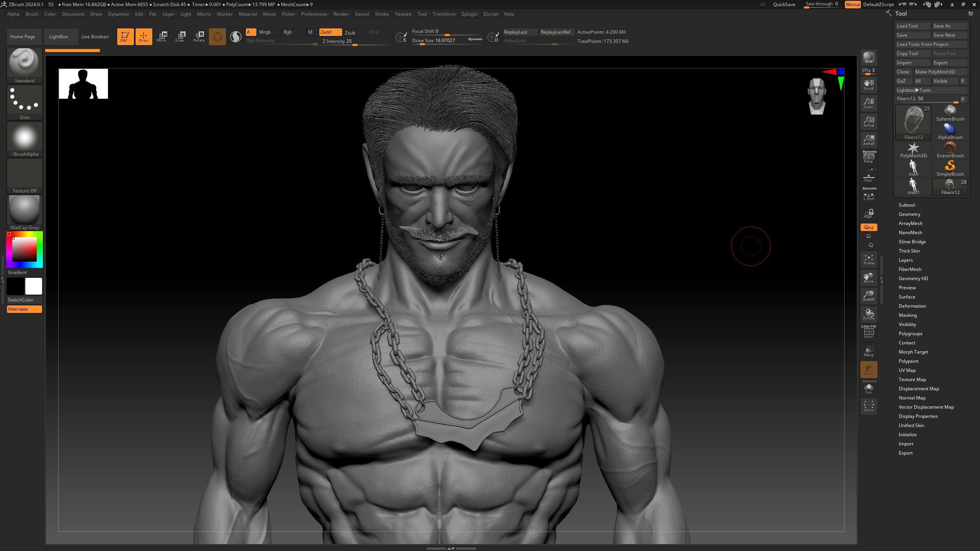This screenshot has width=980, height=551.
Task: Open the Preferences menu
Action: tap(314, 14)
